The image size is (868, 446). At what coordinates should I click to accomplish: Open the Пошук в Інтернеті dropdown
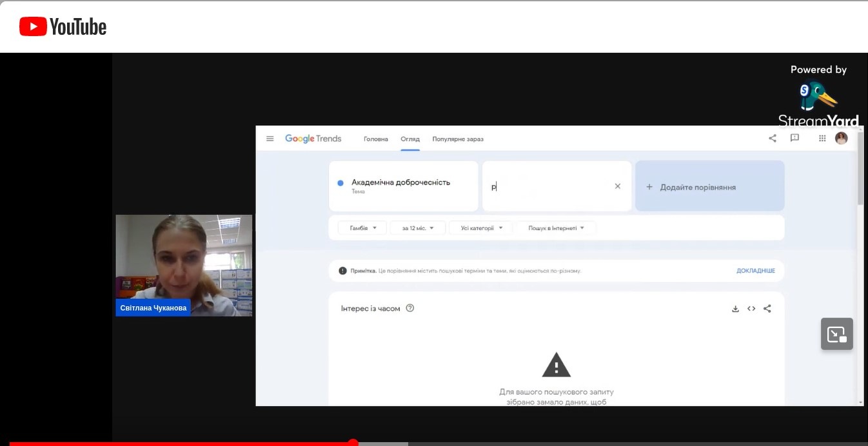click(556, 228)
